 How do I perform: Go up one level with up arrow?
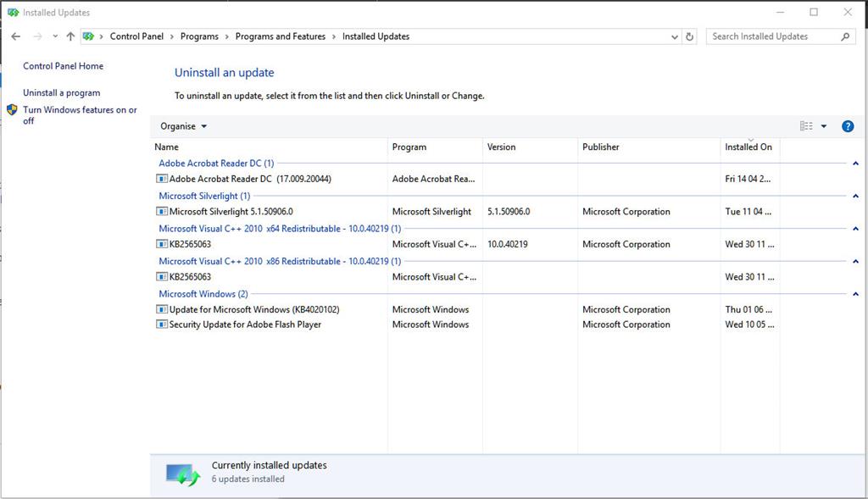click(70, 36)
